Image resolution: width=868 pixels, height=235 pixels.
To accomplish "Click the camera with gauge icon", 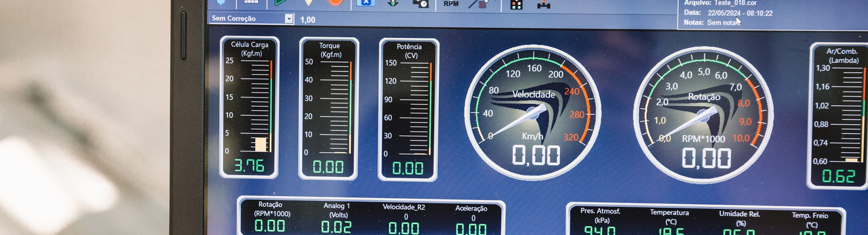I will click(x=420, y=4).
